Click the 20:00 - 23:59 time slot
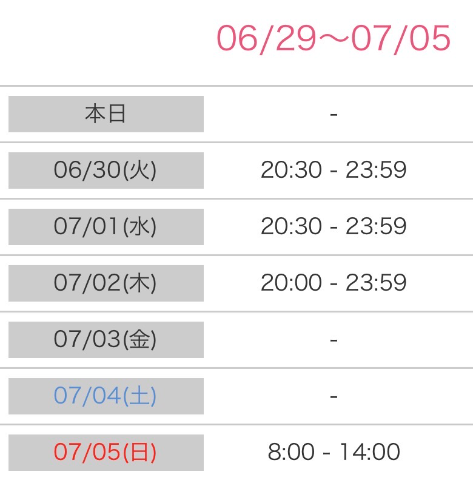Image resolution: width=473 pixels, height=480 pixels. [x=334, y=283]
